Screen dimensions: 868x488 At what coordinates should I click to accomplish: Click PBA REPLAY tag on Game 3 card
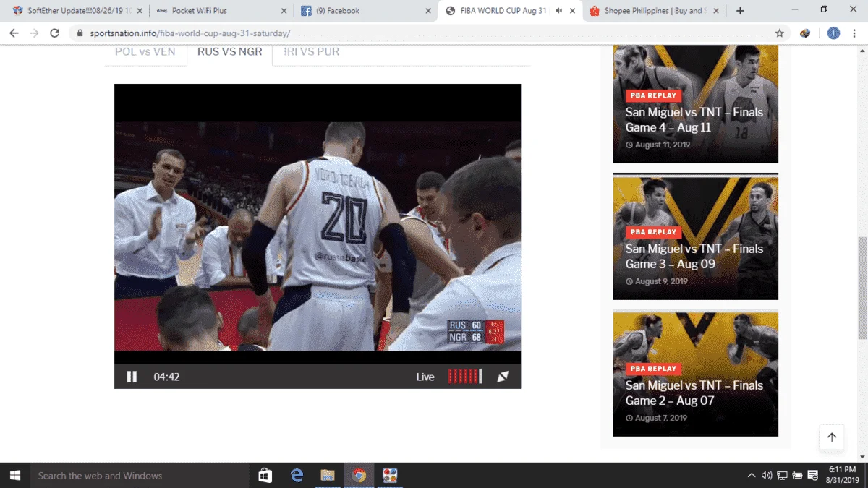coord(653,232)
